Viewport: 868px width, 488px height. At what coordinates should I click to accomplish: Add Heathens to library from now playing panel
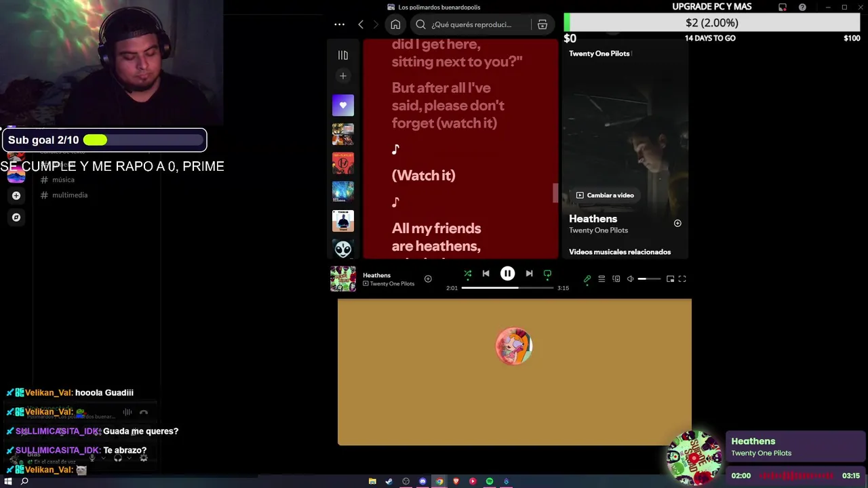677,223
